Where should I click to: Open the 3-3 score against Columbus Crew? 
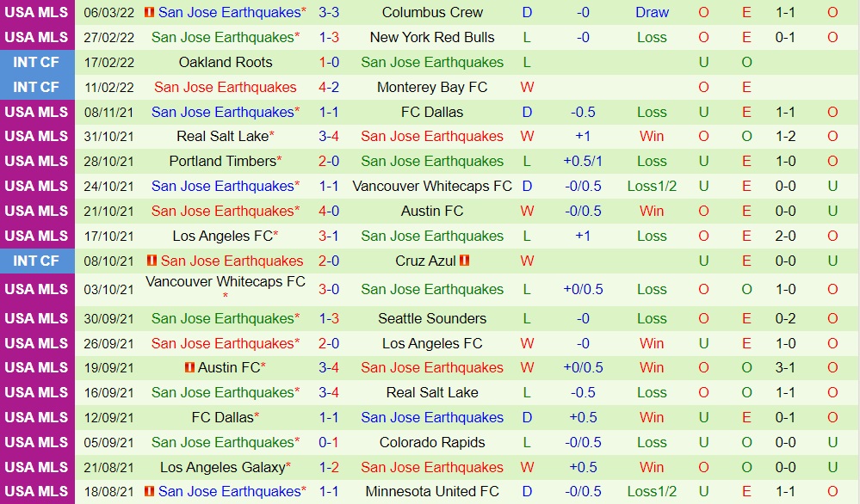(329, 12)
